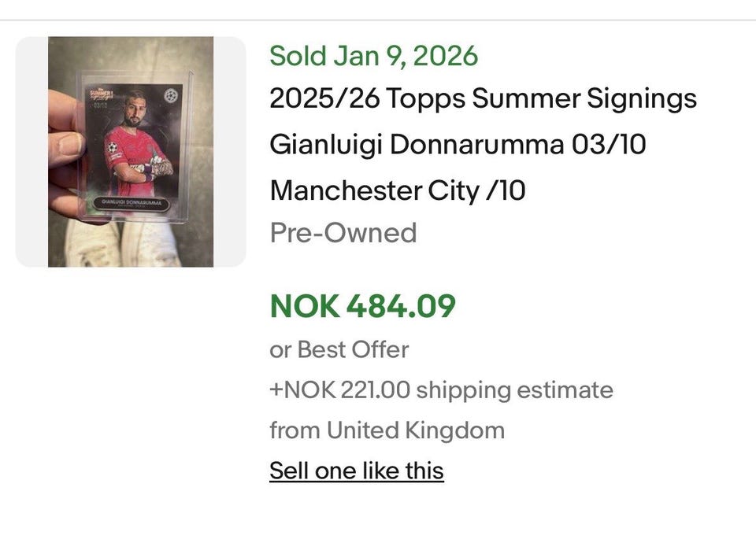
Task: Click the NOK 484.09 sold price
Action: tap(362, 306)
